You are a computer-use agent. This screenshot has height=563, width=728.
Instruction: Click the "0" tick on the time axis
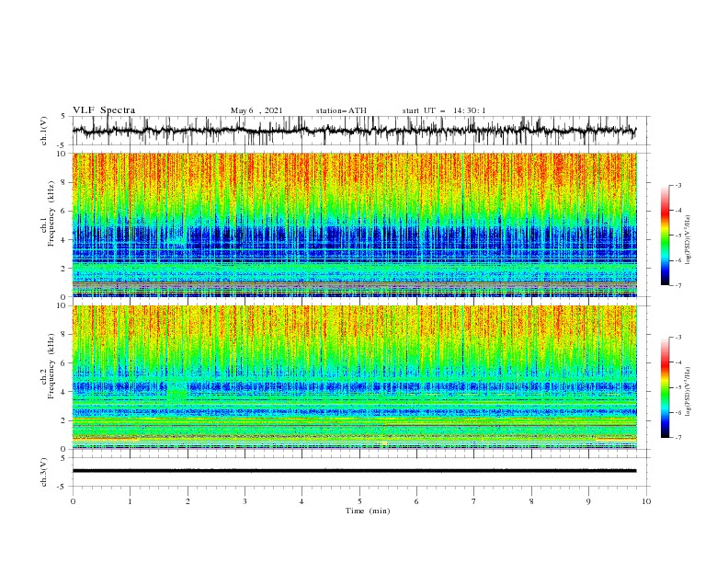(73, 501)
